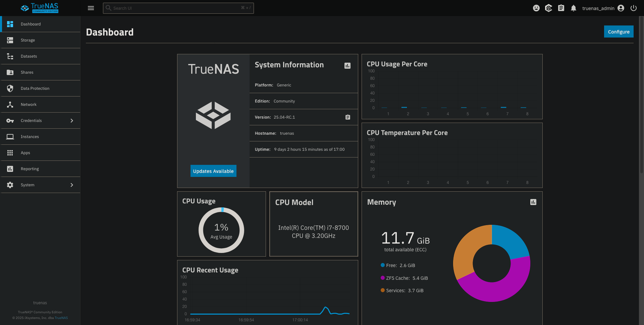The height and width of the screenshot is (325, 644).
Task: Open Network page
Action: [x=40, y=105]
